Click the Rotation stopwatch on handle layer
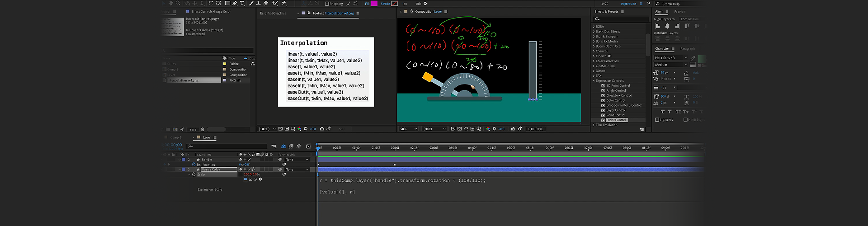This screenshot has height=226, width=868. [193, 165]
